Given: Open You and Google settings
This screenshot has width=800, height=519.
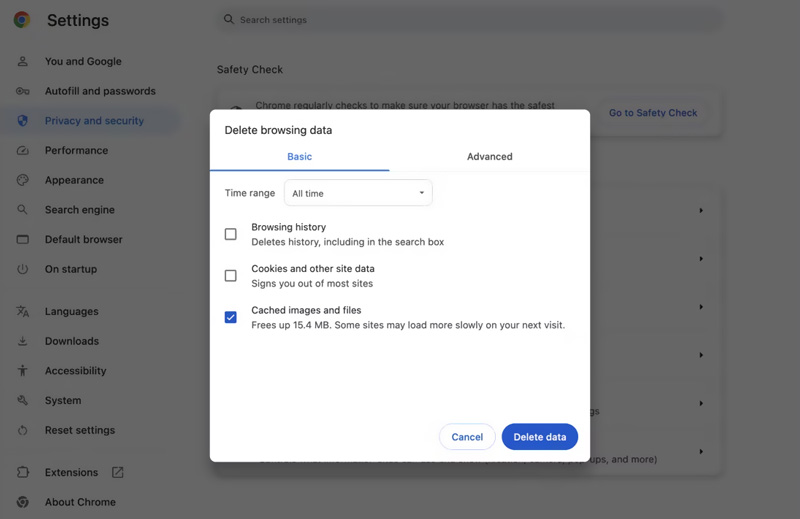Looking at the screenshot, I should click(83, 61).
